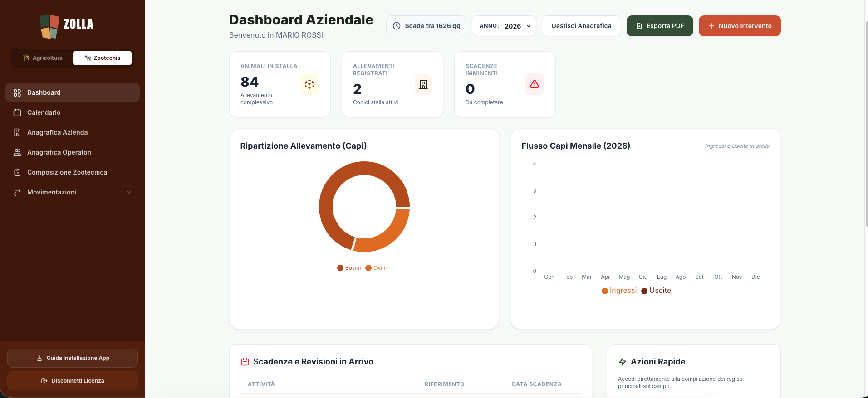
Task: Click the animal icon on Zootecnia tab
Action: pos(88,58)
